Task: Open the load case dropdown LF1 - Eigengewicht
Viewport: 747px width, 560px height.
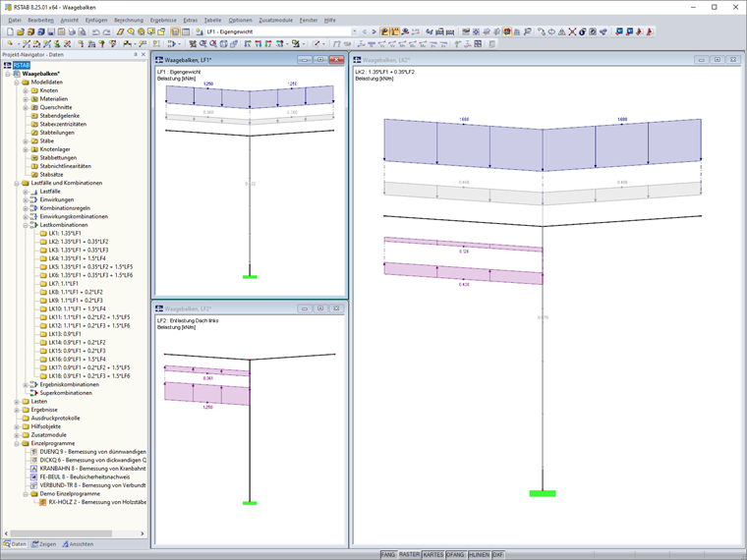Action: tap(355, 31)
